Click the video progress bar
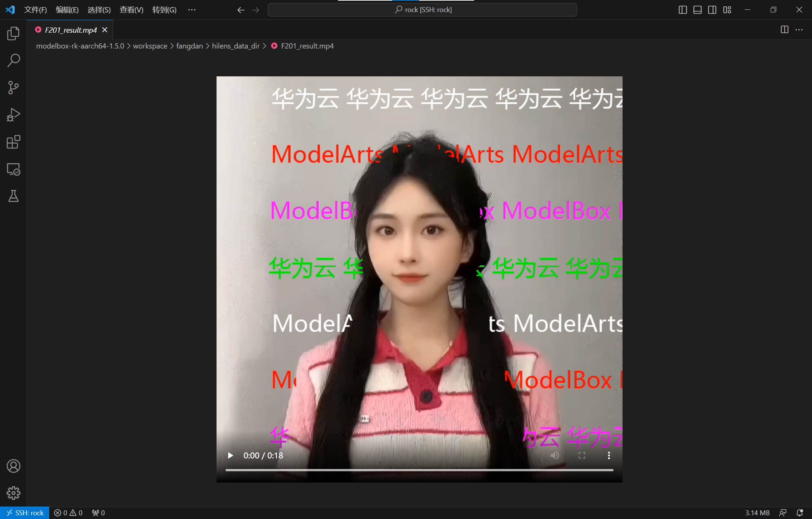This screenshot has height=519, width=812. (419, 470)
